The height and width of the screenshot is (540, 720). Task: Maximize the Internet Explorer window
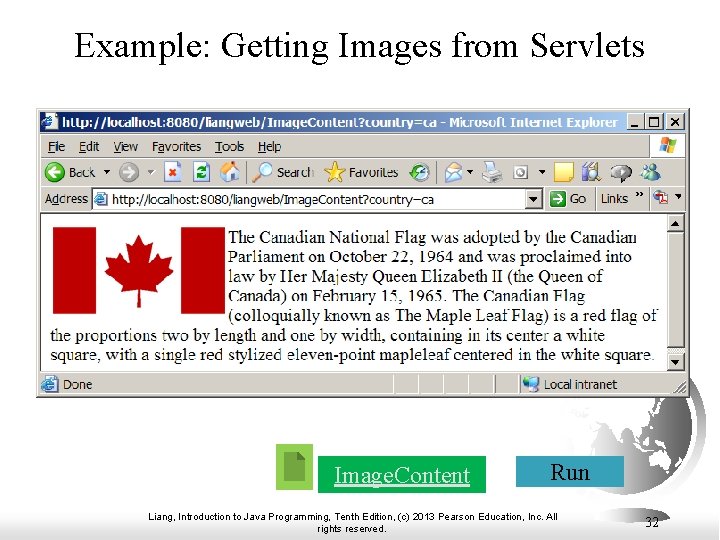654,122
